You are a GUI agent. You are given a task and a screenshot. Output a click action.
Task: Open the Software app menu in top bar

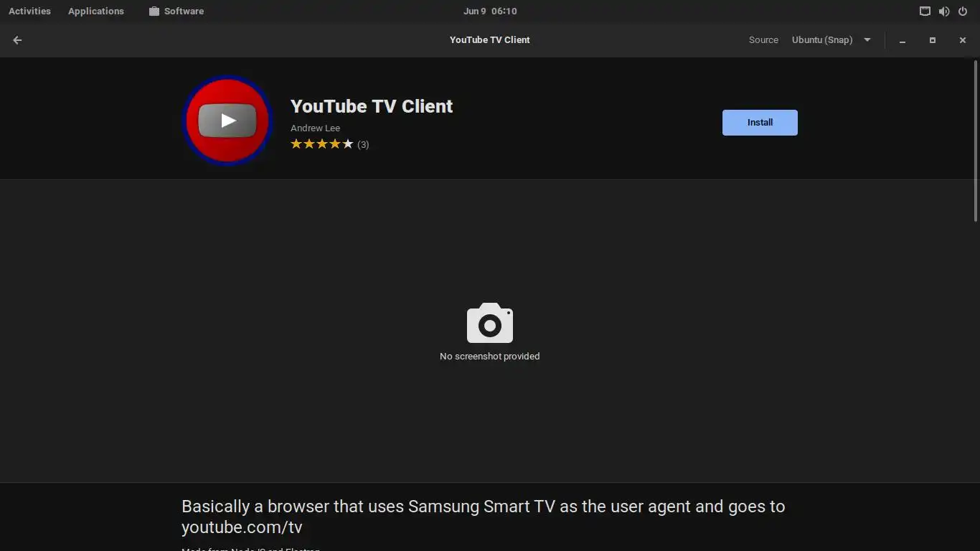click(176, 11)
